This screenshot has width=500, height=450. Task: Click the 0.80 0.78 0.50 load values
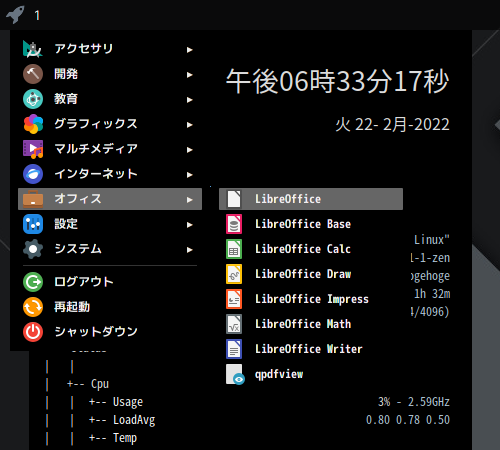point(408,420)
